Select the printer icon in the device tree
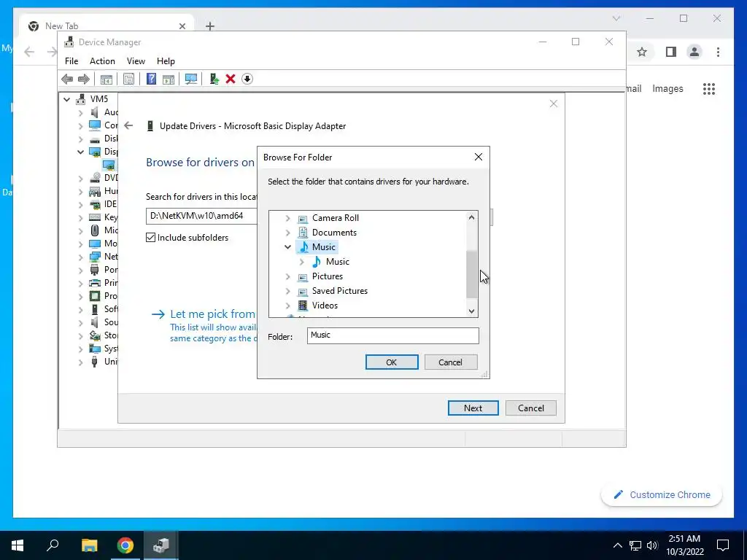 [95, 283]
